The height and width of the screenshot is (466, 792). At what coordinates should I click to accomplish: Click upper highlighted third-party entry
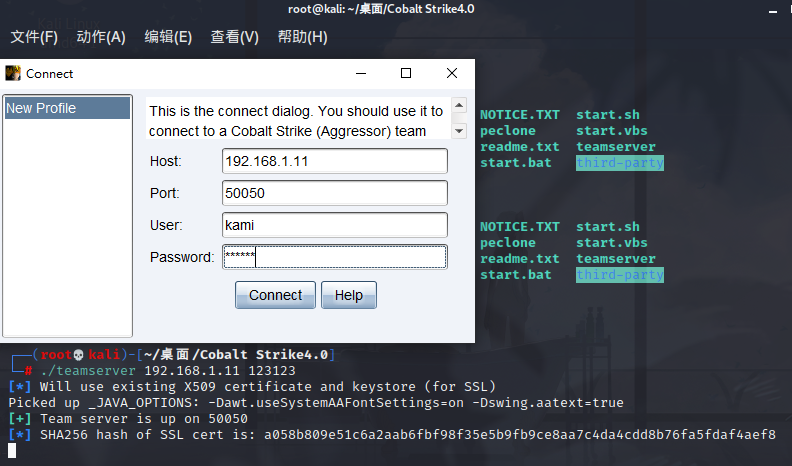coord(620,163)
